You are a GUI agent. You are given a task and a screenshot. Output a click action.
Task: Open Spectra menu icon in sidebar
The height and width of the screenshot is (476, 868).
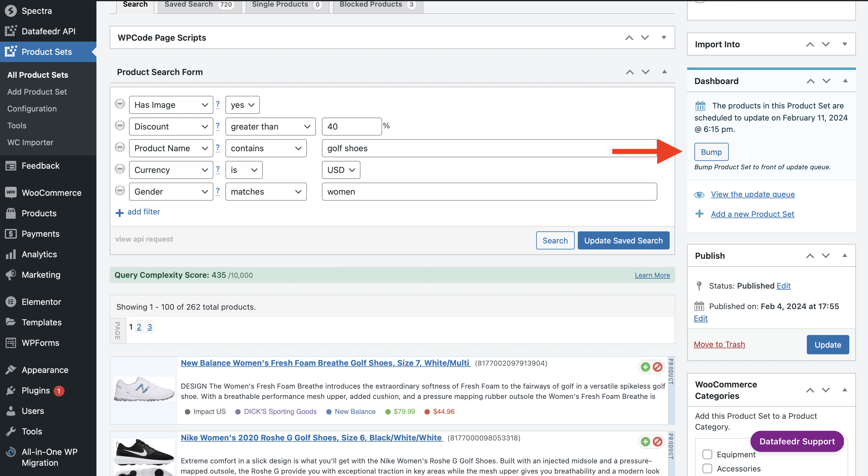coord(11,11)
